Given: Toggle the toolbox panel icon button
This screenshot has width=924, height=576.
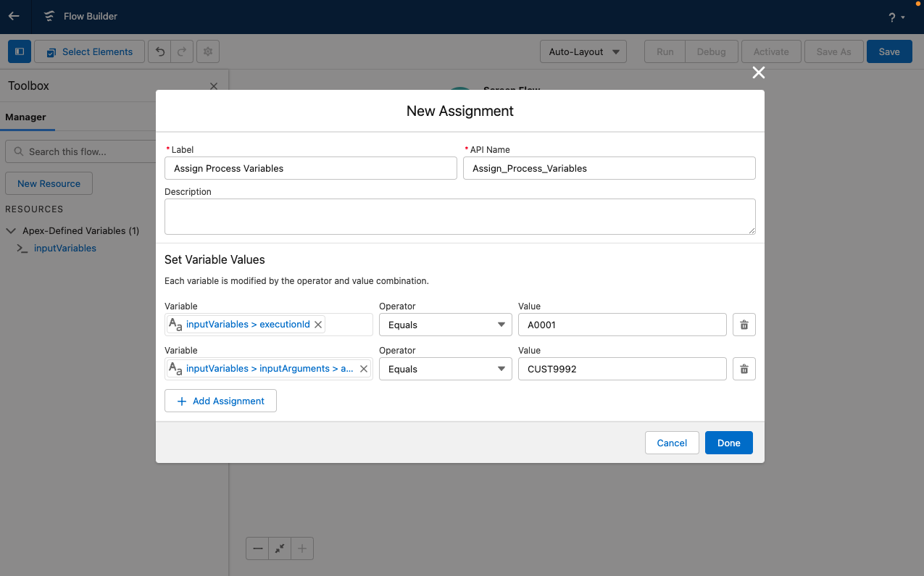Looking at the screenshot, I should [x=20, y=51].
